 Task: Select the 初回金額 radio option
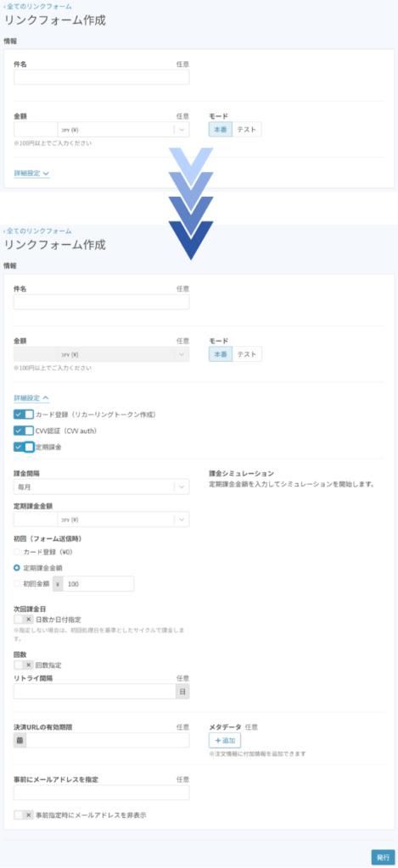pos(17,583)
